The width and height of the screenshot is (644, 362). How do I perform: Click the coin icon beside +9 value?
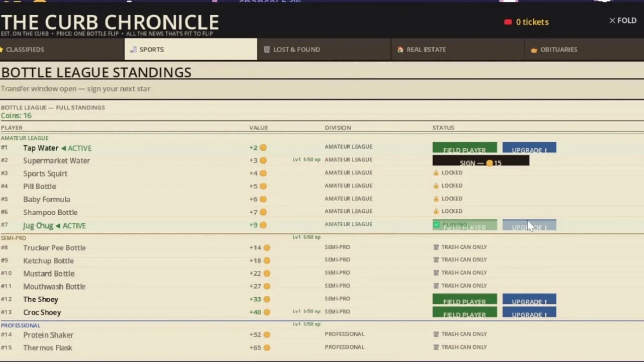(263, 225)
